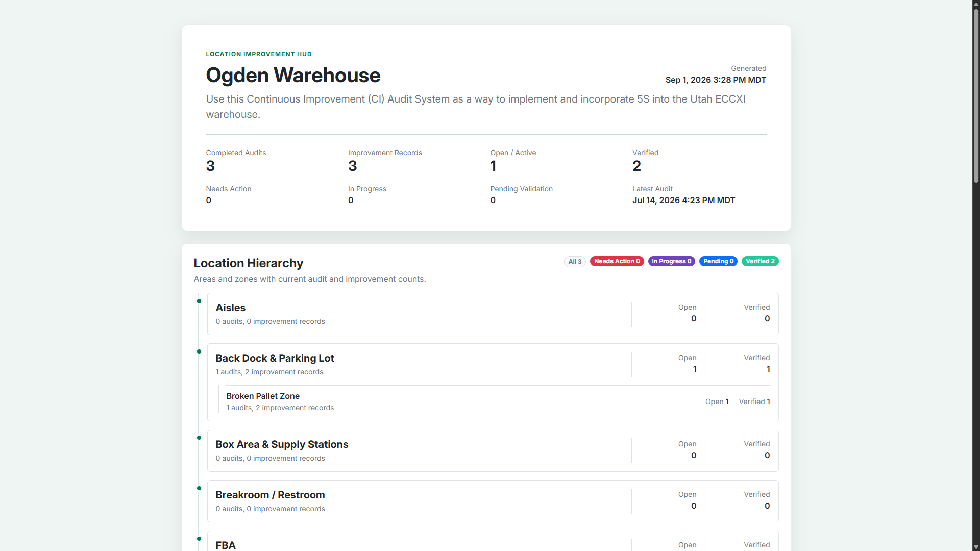The height and width of the screenshot is (551, 980).
Task: Click Breakroom / Restroom Open count
Action: 693,506
